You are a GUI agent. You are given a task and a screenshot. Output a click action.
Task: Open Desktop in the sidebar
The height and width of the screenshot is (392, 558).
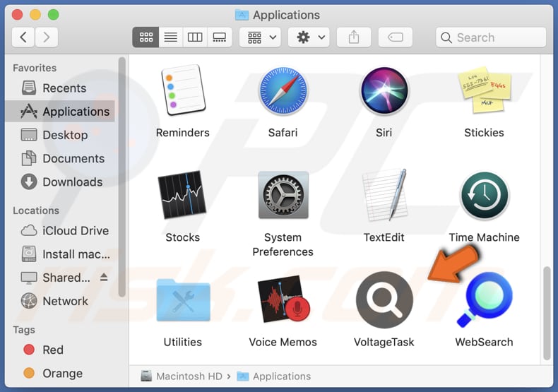(60, 135)
